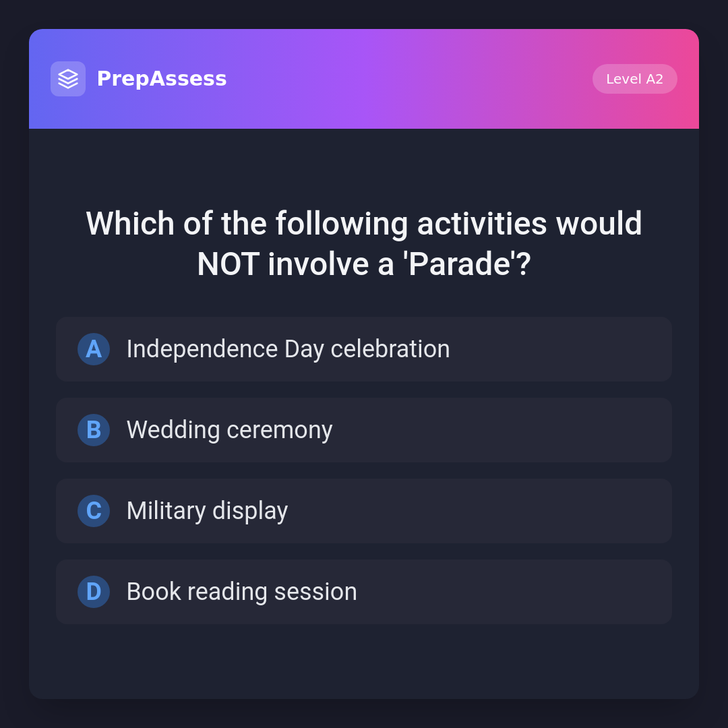Viewport: 728px width, 728px height.
Task: Select the 'Book reading session' answer text
Action: pos(241,592)
